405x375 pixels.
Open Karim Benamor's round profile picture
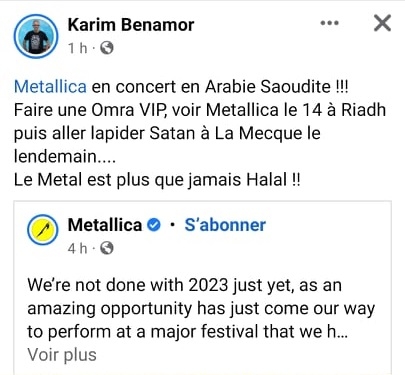36,36
